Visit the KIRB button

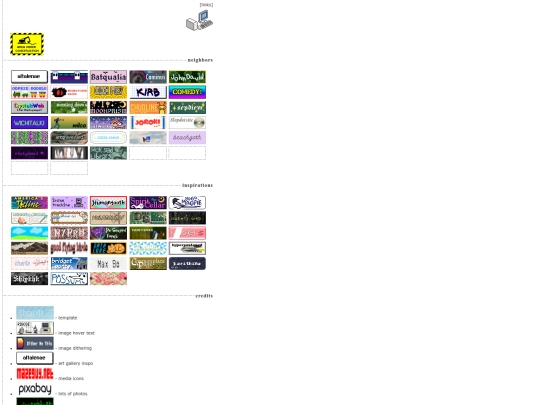tap(148, 92)
